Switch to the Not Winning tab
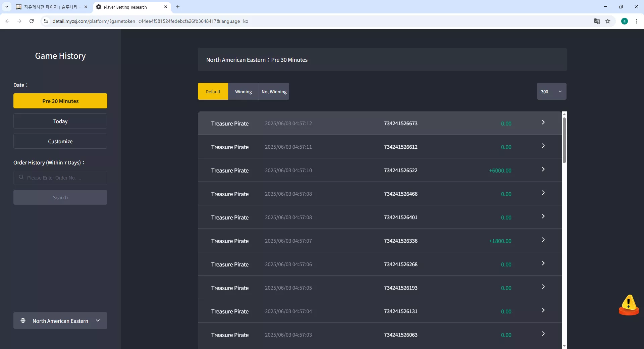Image resolution: width=644 pixels, height=349 pixels. (274, 91)
